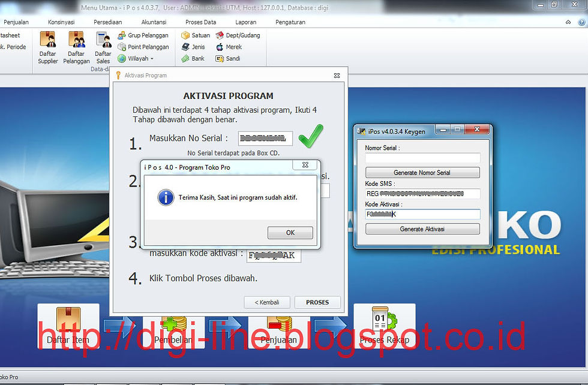
Task: Open help icon at ribbon right
Action: coord(581,23)
